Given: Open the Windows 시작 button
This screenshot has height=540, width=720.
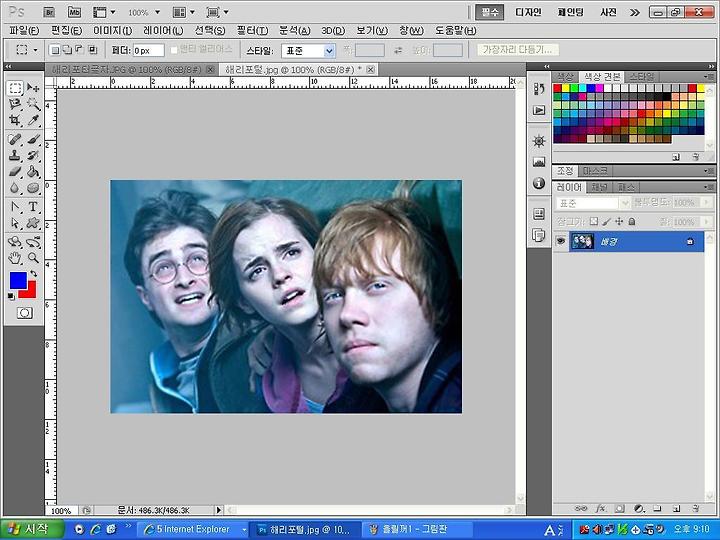Looking at the screenshot, I should click(x=31, y=529).
